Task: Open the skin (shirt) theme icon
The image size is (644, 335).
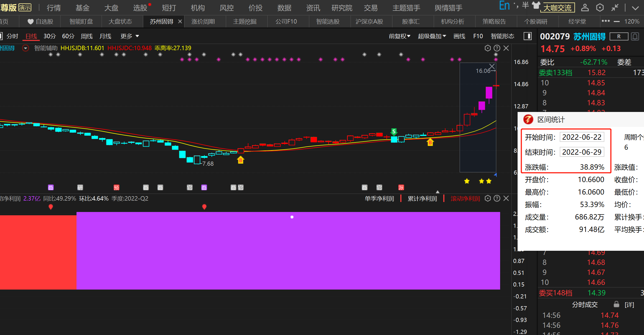Action: tap(536, 5)
